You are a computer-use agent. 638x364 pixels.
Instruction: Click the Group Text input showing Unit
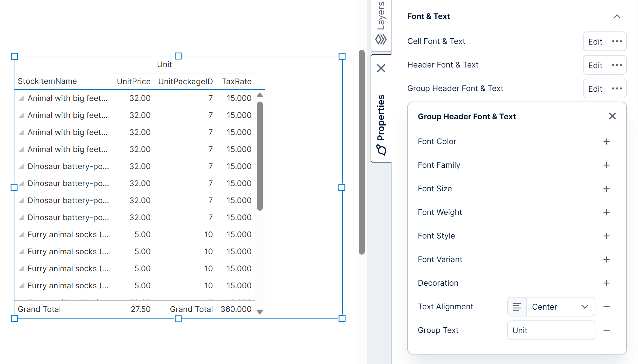(x=551, y=330)
